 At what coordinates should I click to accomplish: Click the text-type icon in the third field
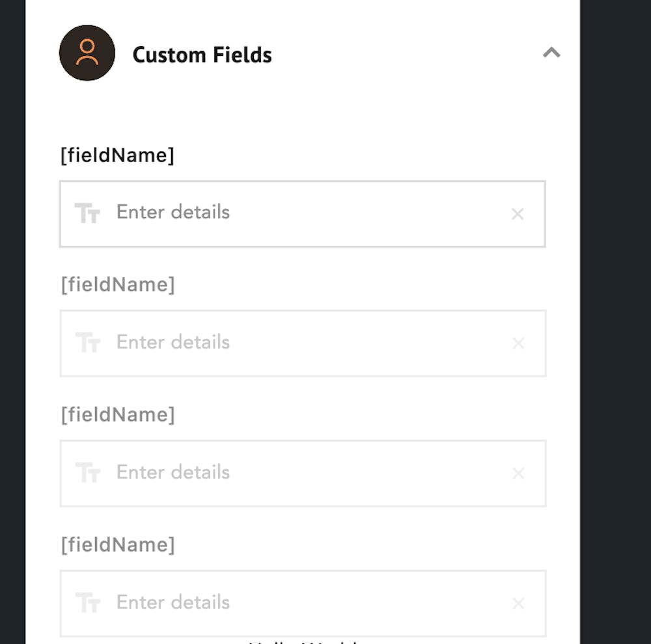pos(87,472)
